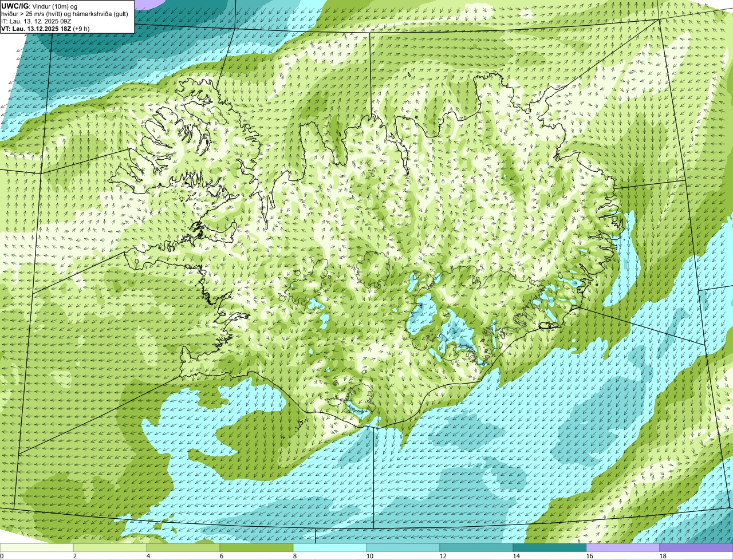
Task: Click the 'IT: Lau. 13. 12. 2025 09Z' line
Action: pos(36,21)
